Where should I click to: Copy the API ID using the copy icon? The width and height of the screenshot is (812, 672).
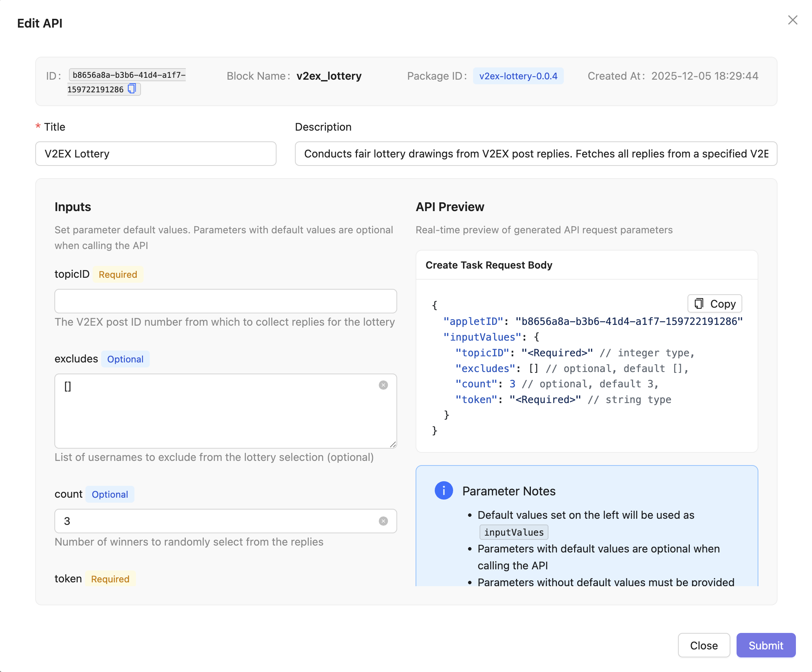[x=132, y=89]
